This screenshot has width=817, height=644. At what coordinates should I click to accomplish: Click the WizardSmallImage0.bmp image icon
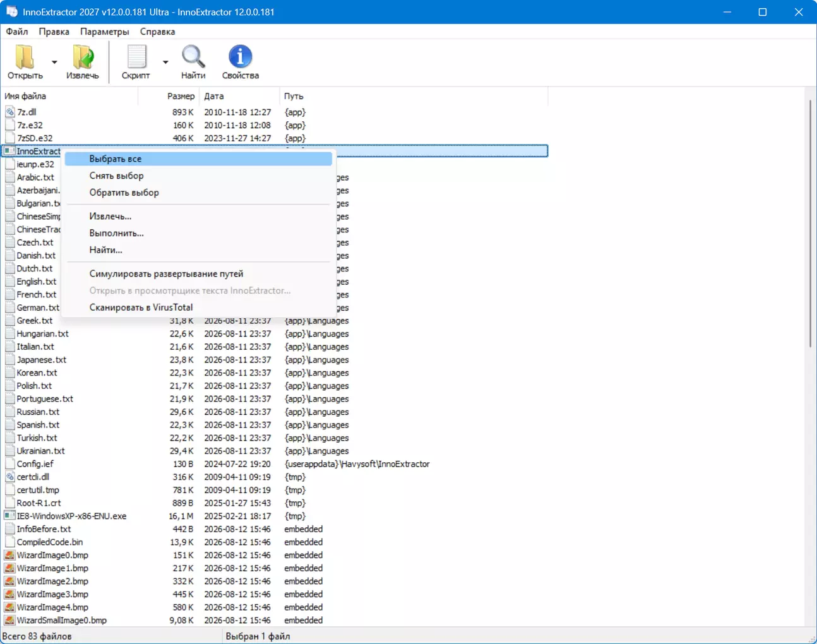(x=9, y=621)
